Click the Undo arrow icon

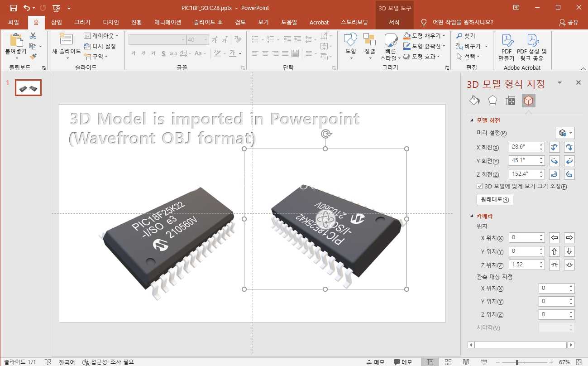pyautogui.click(x=26, y=8)
